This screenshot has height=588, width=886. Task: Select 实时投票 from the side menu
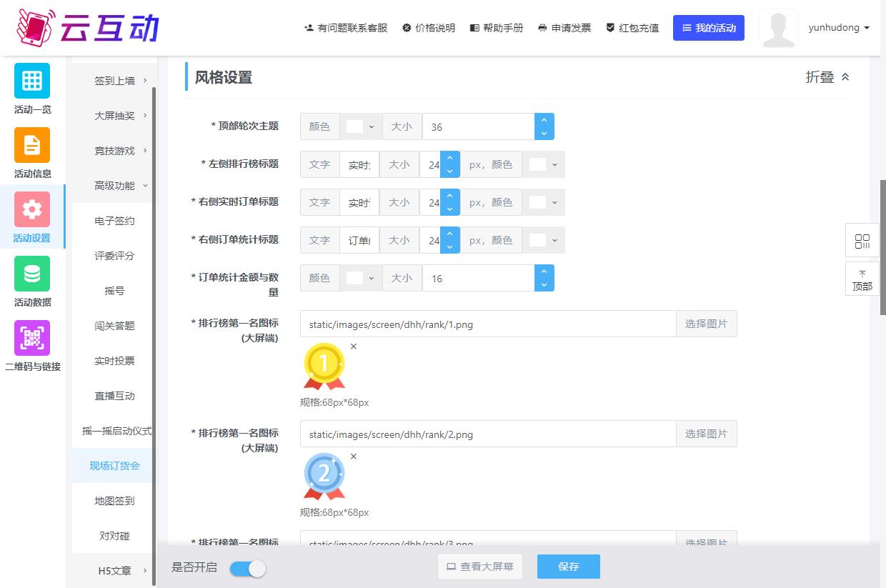click(x=114, y=361)
